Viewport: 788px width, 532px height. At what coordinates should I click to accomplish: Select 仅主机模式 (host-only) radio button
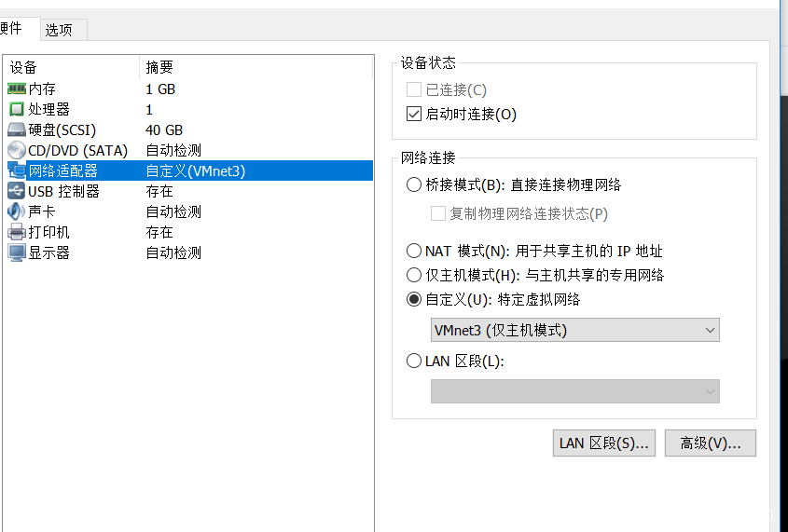[x=415, y=275]
